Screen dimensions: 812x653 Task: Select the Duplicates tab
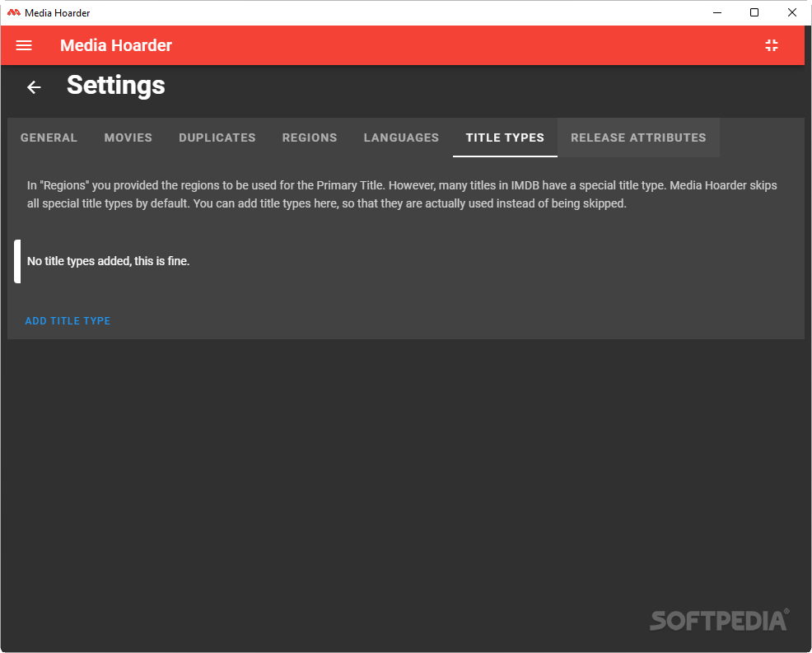[x=217, y=138]
